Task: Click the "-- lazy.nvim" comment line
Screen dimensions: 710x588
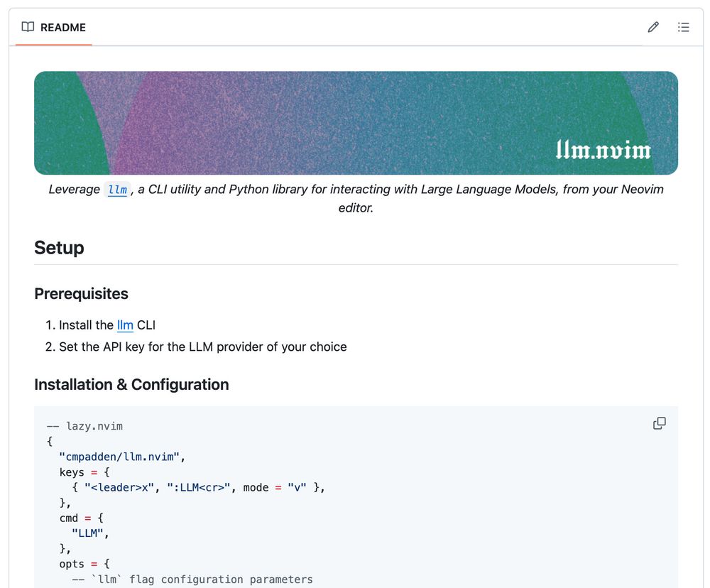Action: coord(84,426)
